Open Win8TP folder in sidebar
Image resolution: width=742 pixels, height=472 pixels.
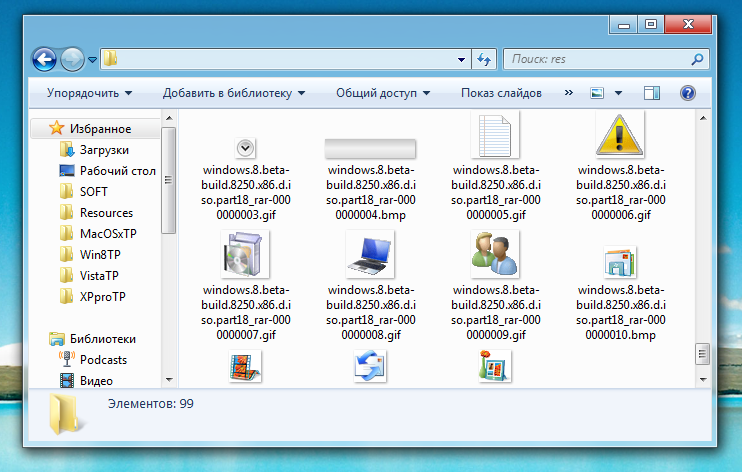100,255
